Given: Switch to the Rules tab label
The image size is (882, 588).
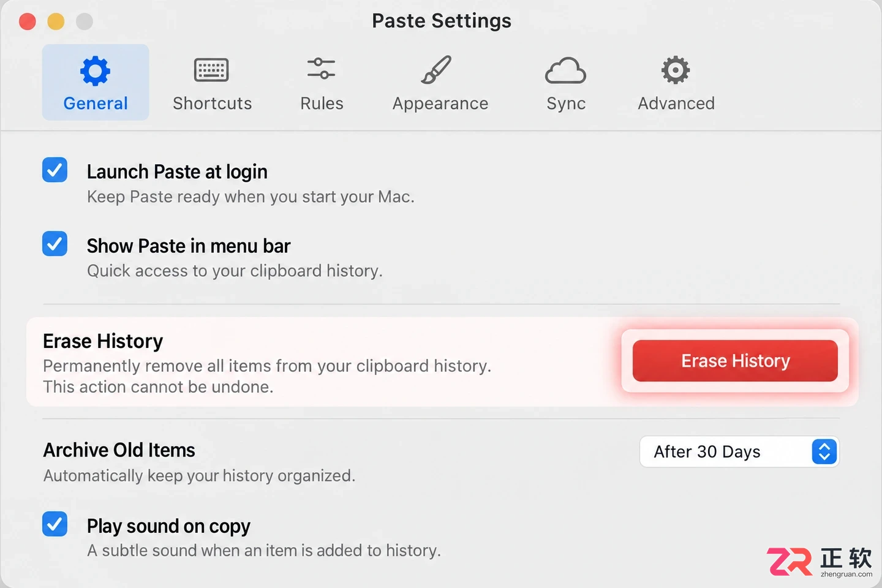Looking at the screenshot, I should point(322,104).
